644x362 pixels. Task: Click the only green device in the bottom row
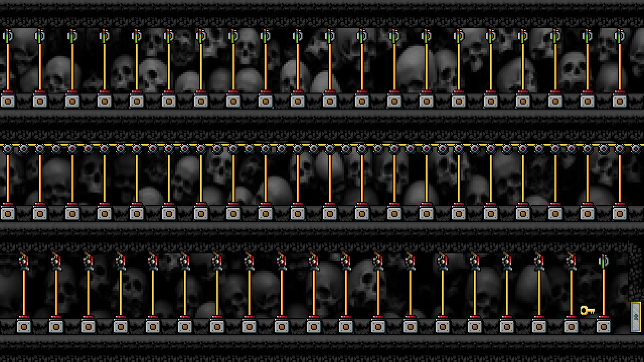pos(603,261)
